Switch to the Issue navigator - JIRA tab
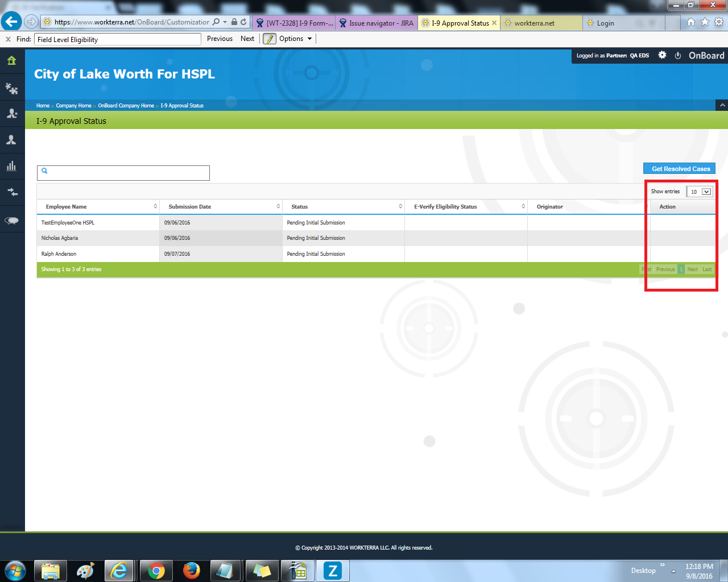The height and width of the screenshot is (582, 728). 377,23
